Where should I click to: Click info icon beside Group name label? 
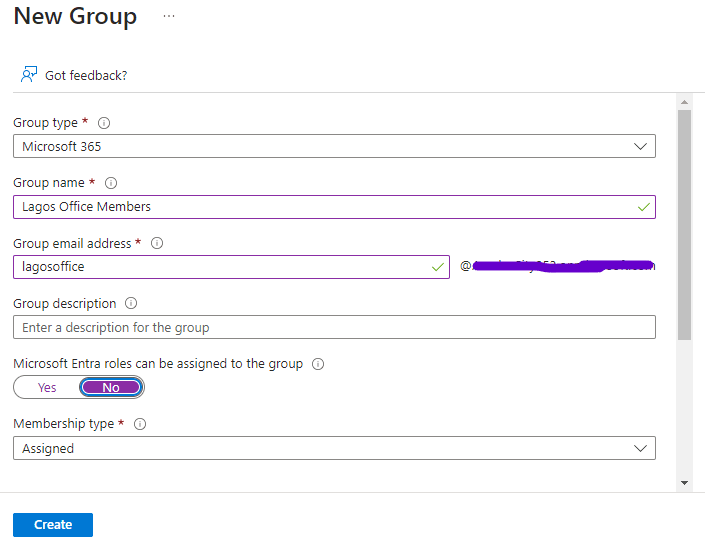(x=111, y=183)
